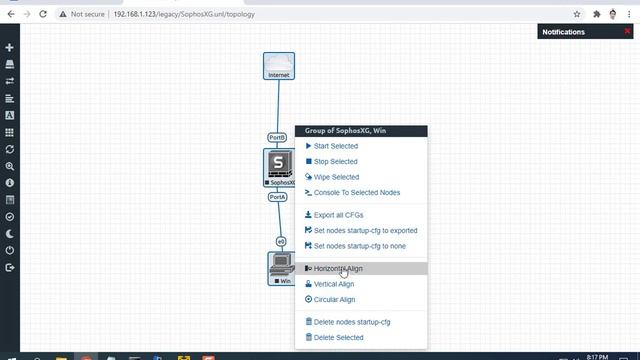Select the Internet cloud node

pyautogui.click(x=279, y=66)
